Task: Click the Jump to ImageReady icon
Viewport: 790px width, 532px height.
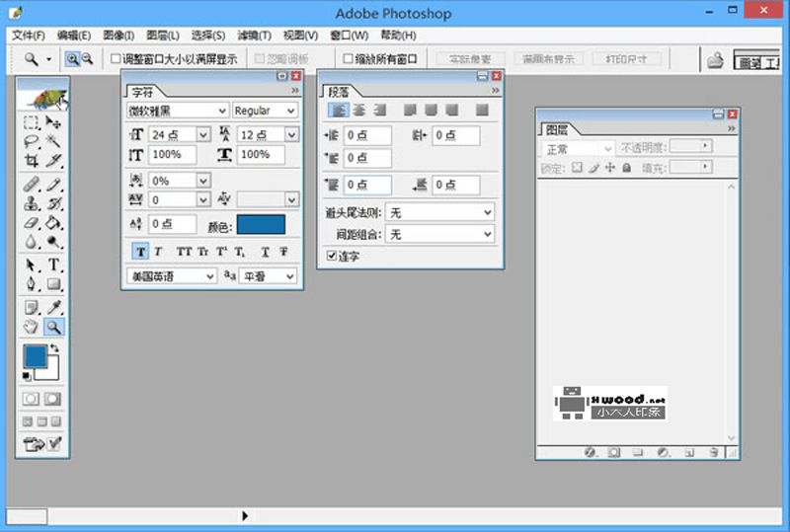Action: pyautogui.click(x=34, y=444)
